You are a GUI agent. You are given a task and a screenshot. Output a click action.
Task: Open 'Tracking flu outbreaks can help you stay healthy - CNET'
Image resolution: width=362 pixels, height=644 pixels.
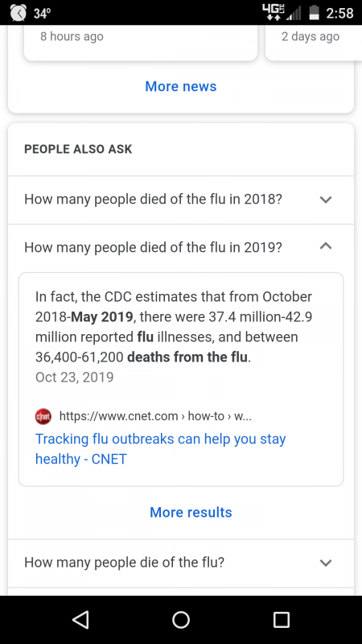pyautogui.click(x=160, y=448)
